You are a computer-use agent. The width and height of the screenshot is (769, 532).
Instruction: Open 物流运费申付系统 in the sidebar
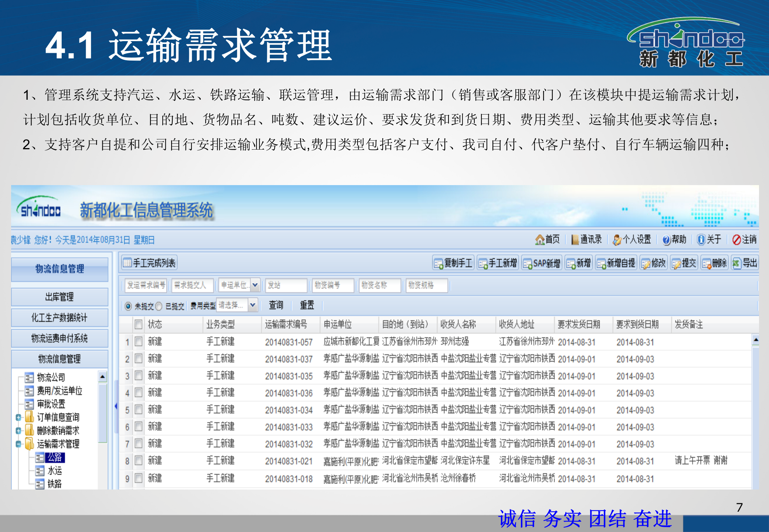tap(60, 338)
